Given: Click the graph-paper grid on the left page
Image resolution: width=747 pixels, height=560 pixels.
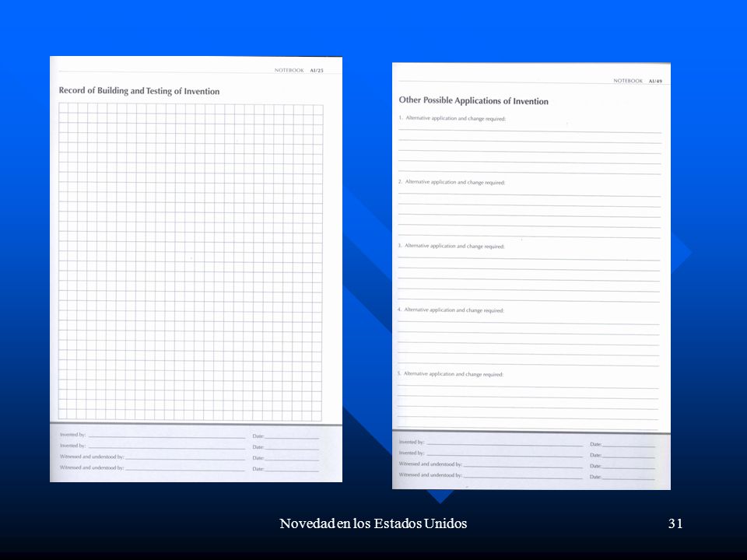Looking at the screenshot, I should pos(191,262).
